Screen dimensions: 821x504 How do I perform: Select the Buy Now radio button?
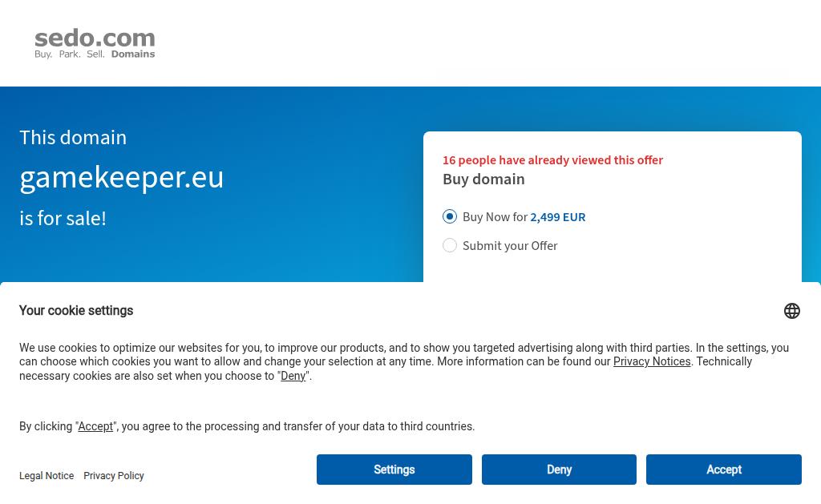pyautogui.click(x=450, y=216)
